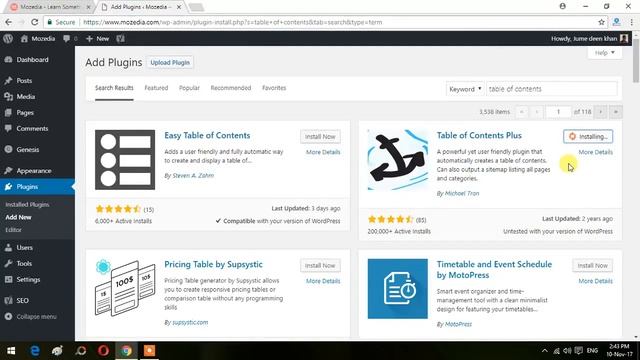Image resolution: width=640 pixels, height=360 pixels.
Task: Open user avatar next to Howdy greeting
Action: 624,39
